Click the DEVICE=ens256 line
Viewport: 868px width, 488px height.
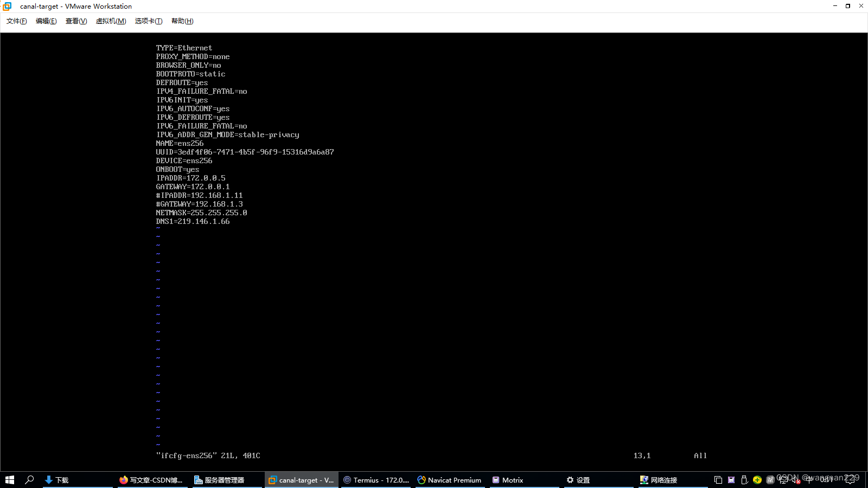click(184, 160)
